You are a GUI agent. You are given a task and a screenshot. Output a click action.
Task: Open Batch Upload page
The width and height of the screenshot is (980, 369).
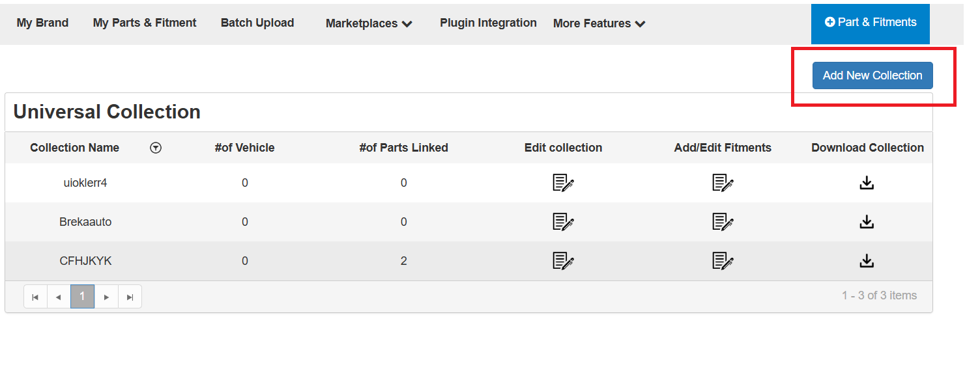tap(257, 23)
